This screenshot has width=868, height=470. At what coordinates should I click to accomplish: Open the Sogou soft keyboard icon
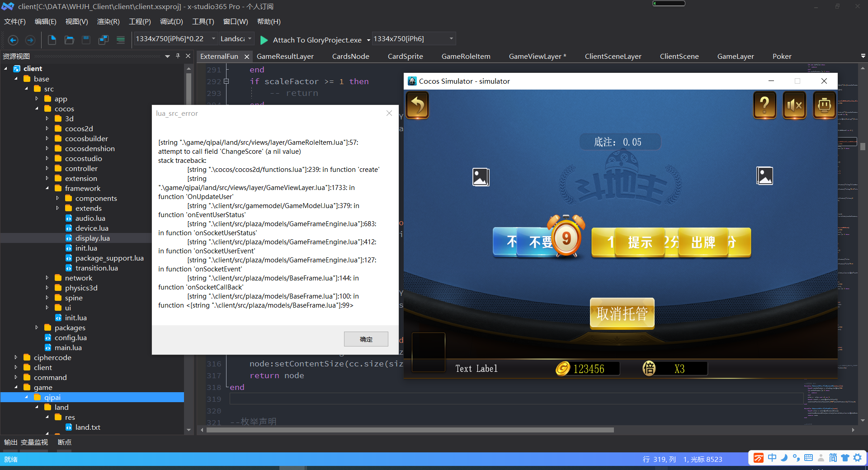tap(808, 458)
